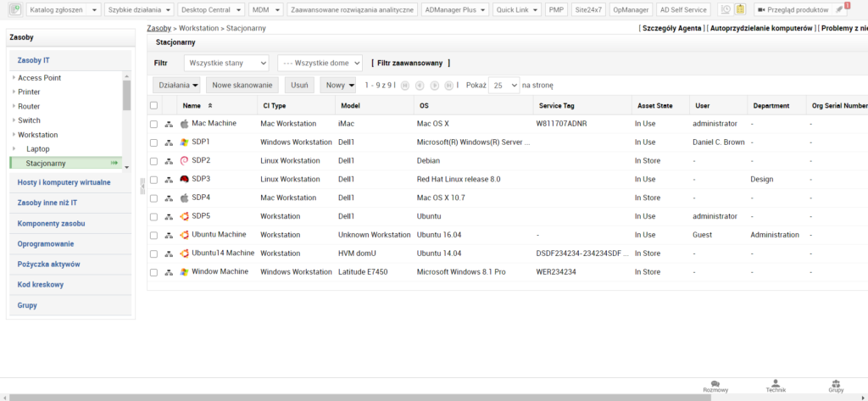868x401 pixels.
Task: Click the relationship map icon for SDP1
Action: coord(169,142)
